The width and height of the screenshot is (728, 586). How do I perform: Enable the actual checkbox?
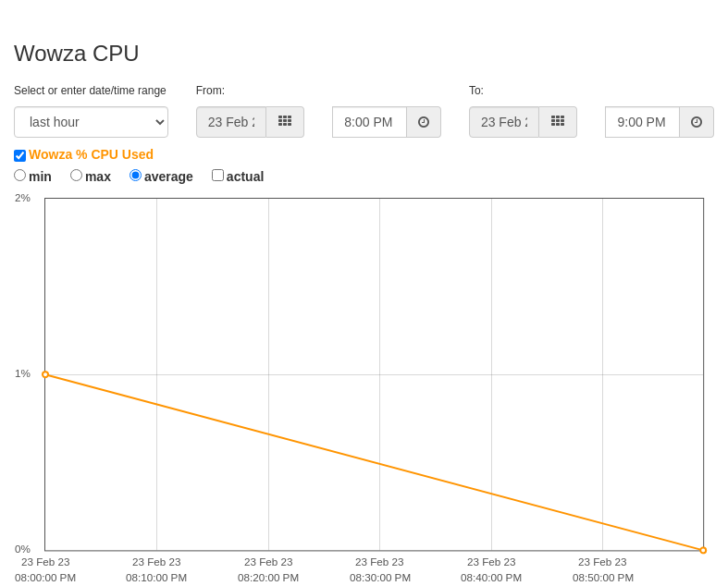[217, 176]
